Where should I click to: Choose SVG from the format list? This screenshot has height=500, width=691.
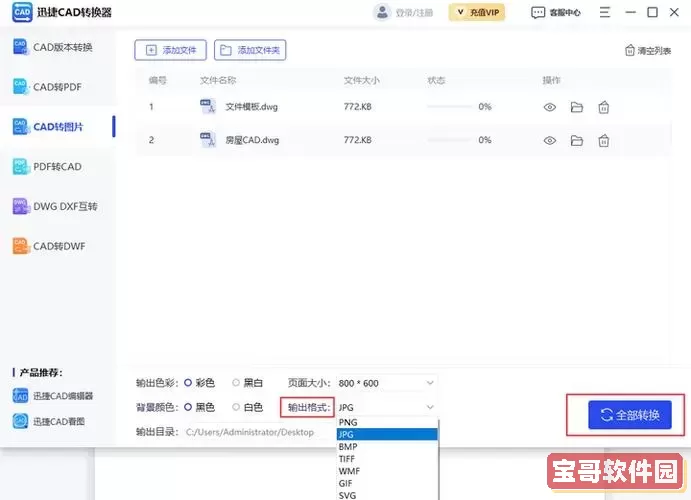(x=387, y=495)
